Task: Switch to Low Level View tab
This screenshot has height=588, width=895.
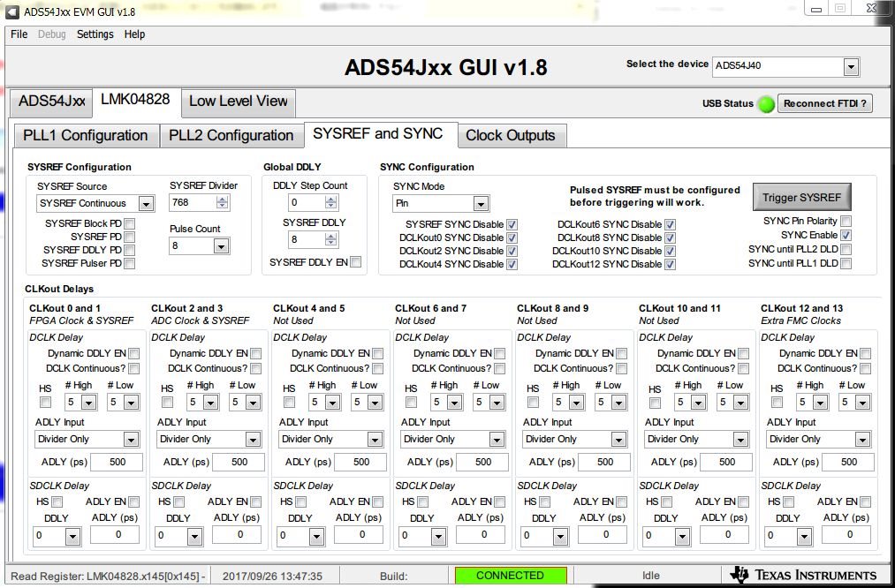Action: [x=238, y=102]
